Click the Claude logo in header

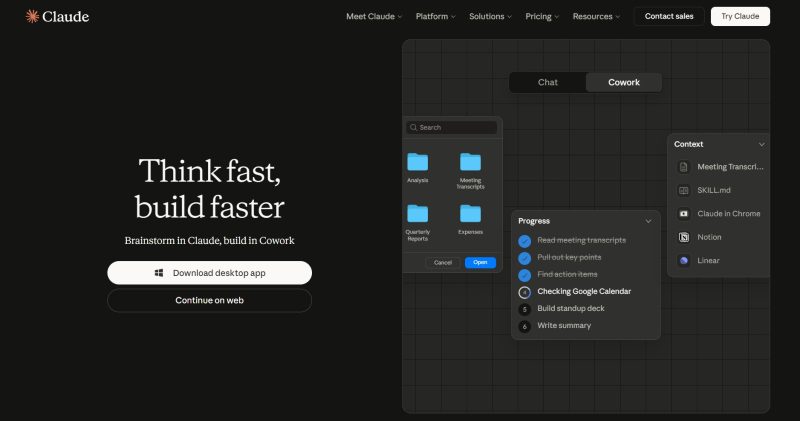57,16
